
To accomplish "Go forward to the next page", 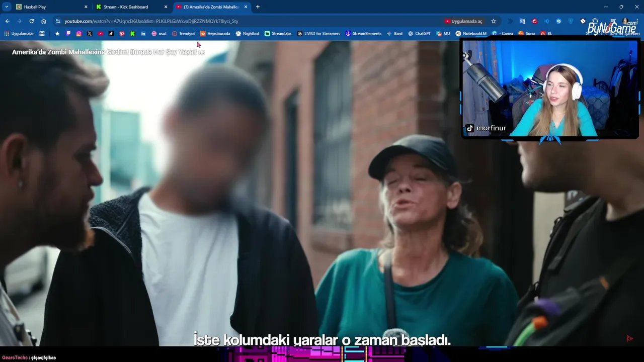I will pos(19,21).
